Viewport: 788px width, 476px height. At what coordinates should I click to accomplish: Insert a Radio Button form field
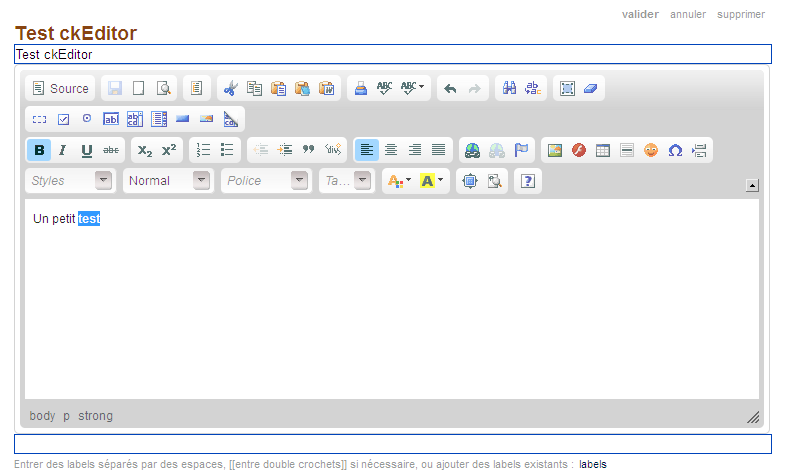(87, 119)
